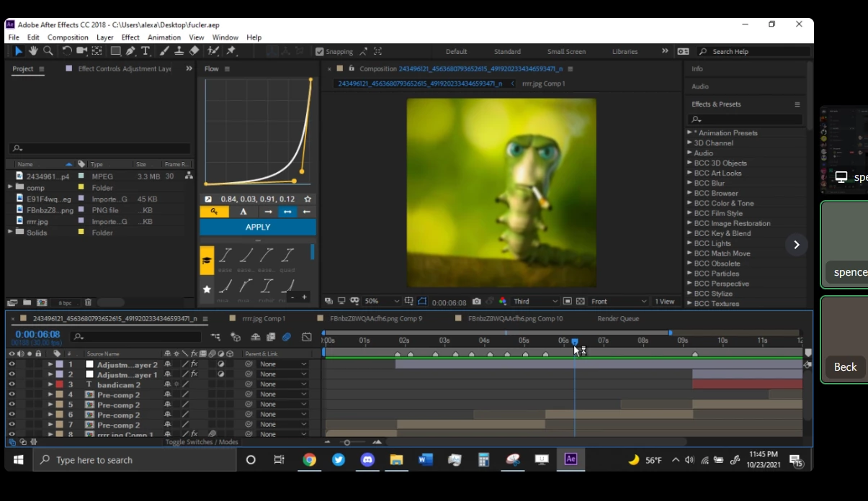This screenshot has width=868, height=501.
Task: Toggle Snapping checkbox
Action: 320,52
